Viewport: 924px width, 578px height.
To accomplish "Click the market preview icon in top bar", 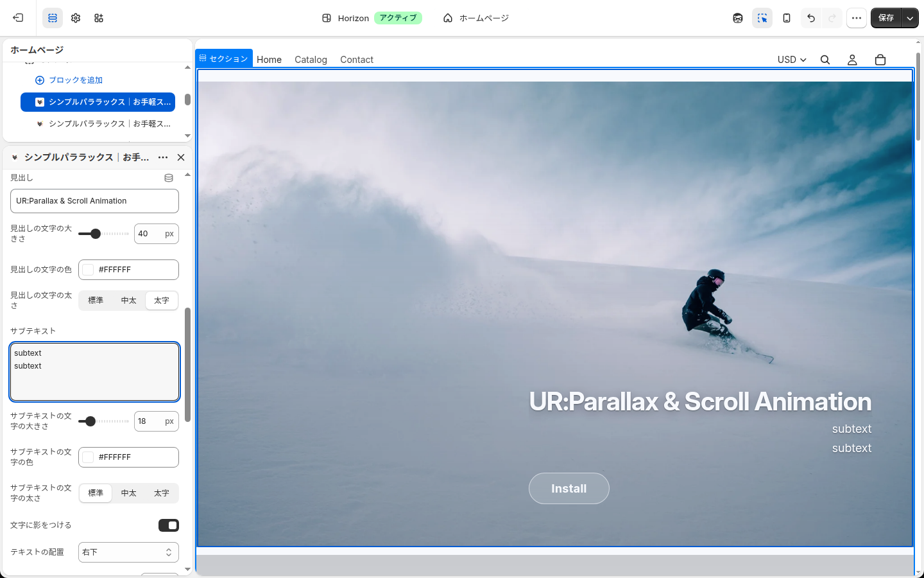I will pyautogui.click(x=738, y=18).
